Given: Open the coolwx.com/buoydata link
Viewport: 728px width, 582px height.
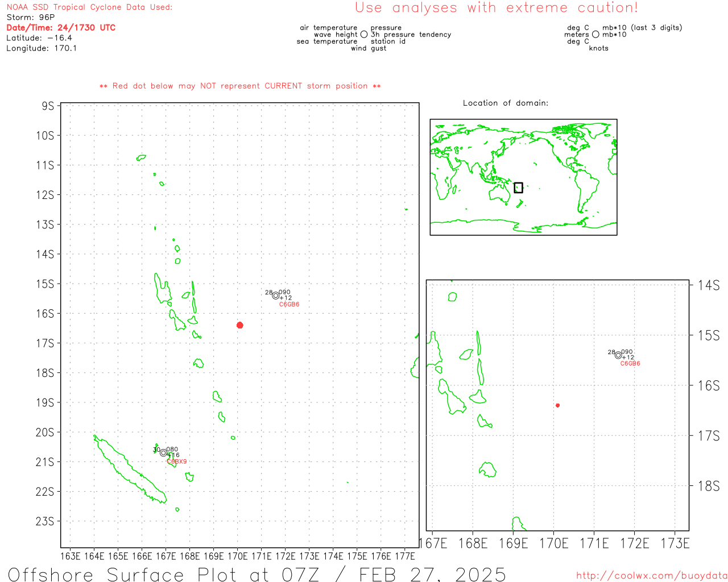Looking at the screenshot, I should [x=652, y=576].
